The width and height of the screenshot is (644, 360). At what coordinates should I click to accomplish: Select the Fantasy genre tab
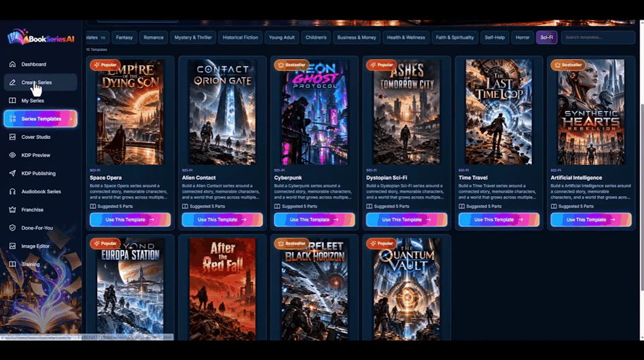125,38
